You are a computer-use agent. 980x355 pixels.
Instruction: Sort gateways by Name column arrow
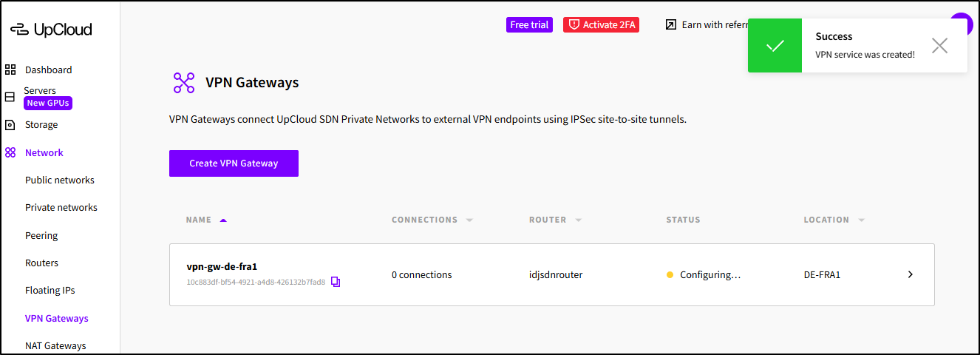[224, 220]
